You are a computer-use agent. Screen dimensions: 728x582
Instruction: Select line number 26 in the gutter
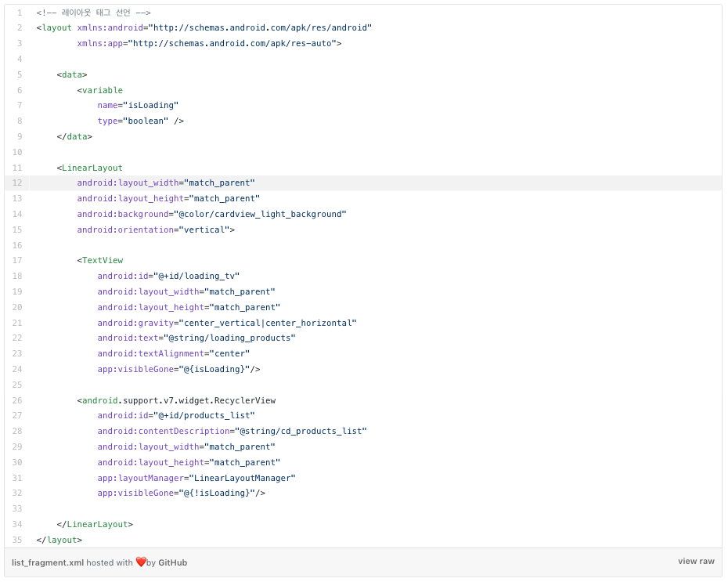[x=17, y=400]
